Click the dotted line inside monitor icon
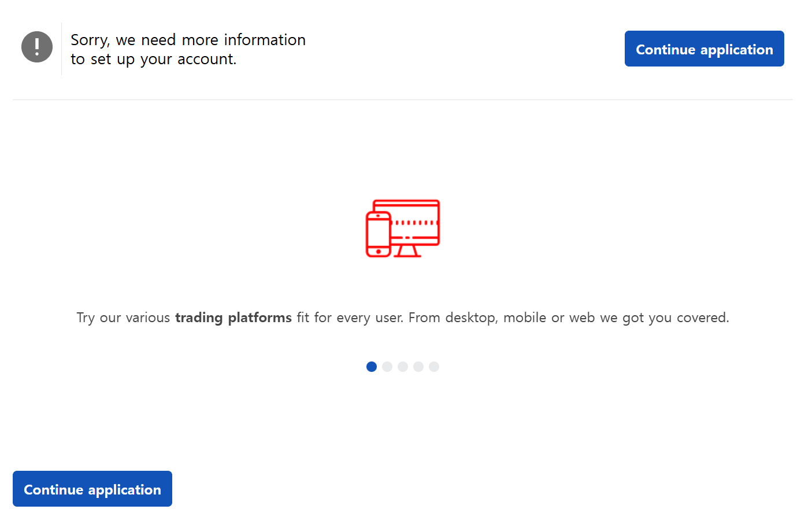Screen dimensions: 812x524 click(416, 223)
